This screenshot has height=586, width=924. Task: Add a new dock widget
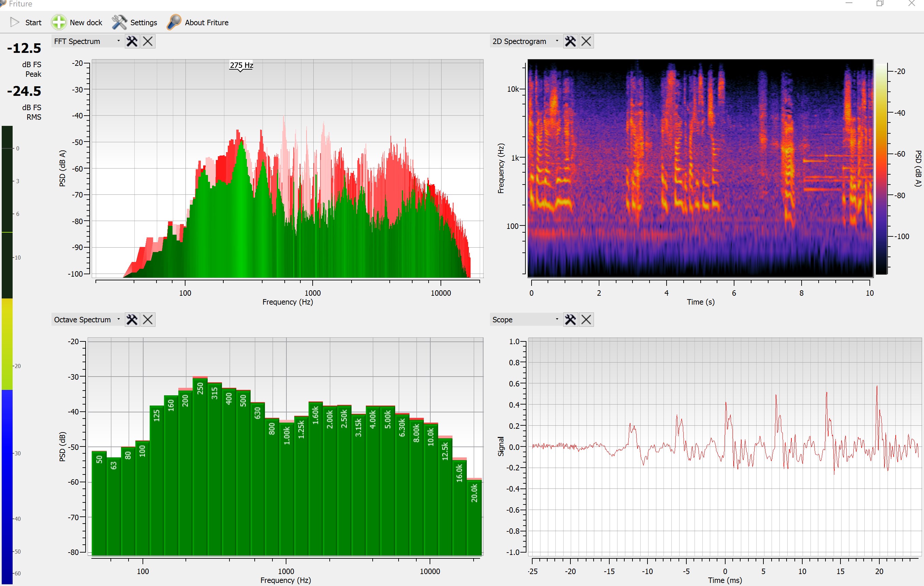(77, 22)
